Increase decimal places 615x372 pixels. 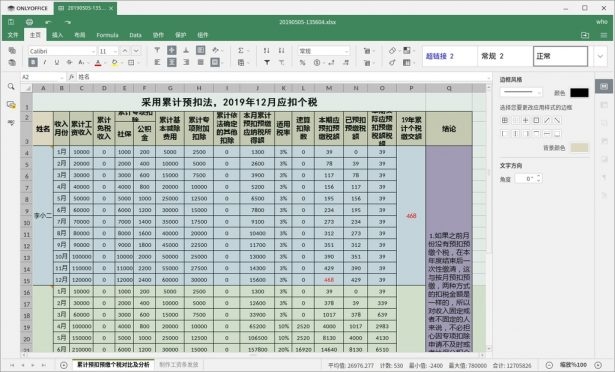click(346, 62)
